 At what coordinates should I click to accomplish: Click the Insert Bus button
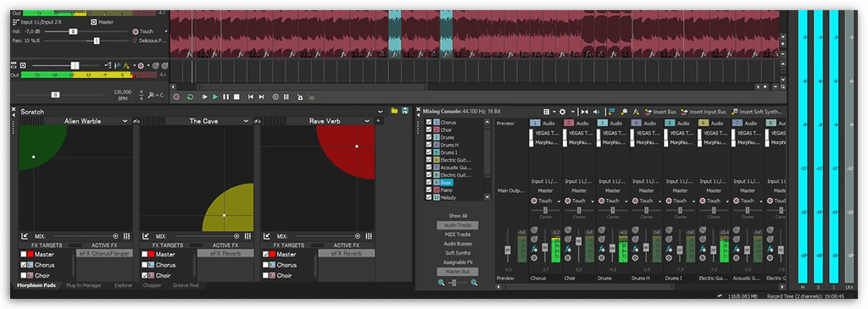[659, 111]
